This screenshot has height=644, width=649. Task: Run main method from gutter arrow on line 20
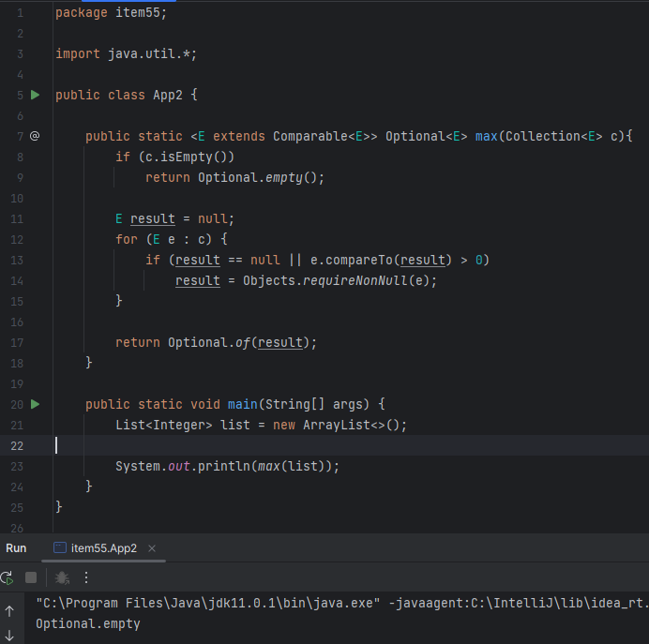[x=36, y=404]
